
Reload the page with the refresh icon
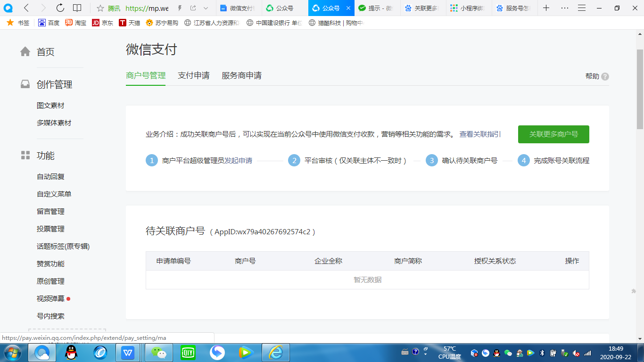60,8
